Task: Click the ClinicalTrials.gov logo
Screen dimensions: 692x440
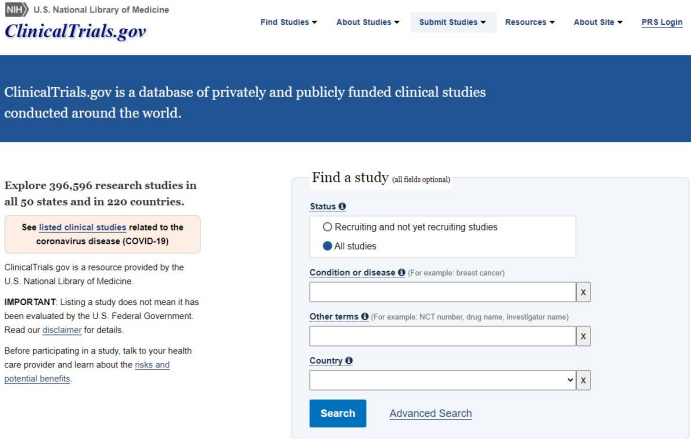Action: [75, 30]
